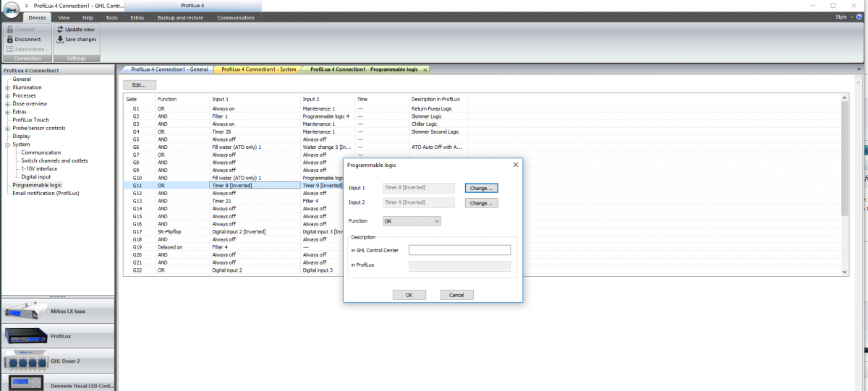Click the GHL Control Center description field

click(x=459, y=250)
